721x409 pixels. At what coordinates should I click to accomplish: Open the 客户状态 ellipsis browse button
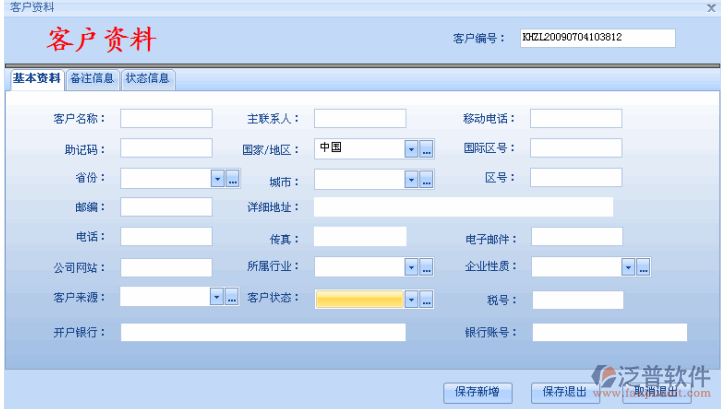pyautogui.click(x=426, y=300)
